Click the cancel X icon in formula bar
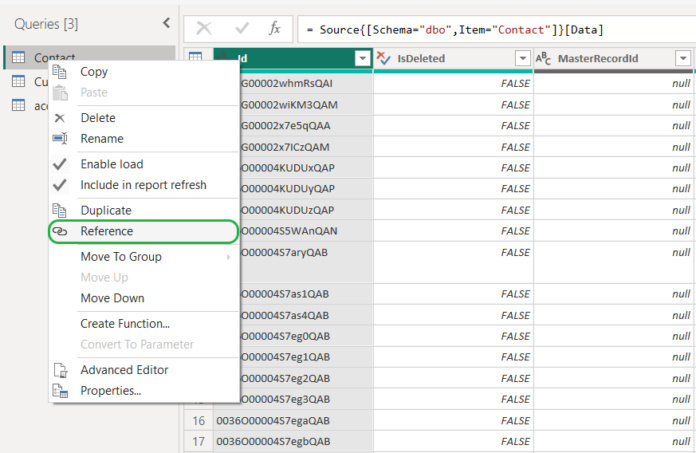 click(204, 29)
